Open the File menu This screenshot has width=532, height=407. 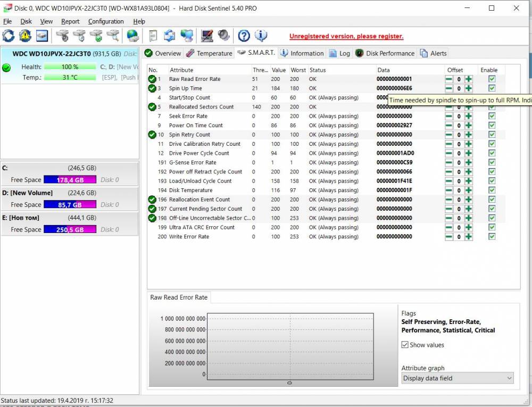click(x=7, y=21)
